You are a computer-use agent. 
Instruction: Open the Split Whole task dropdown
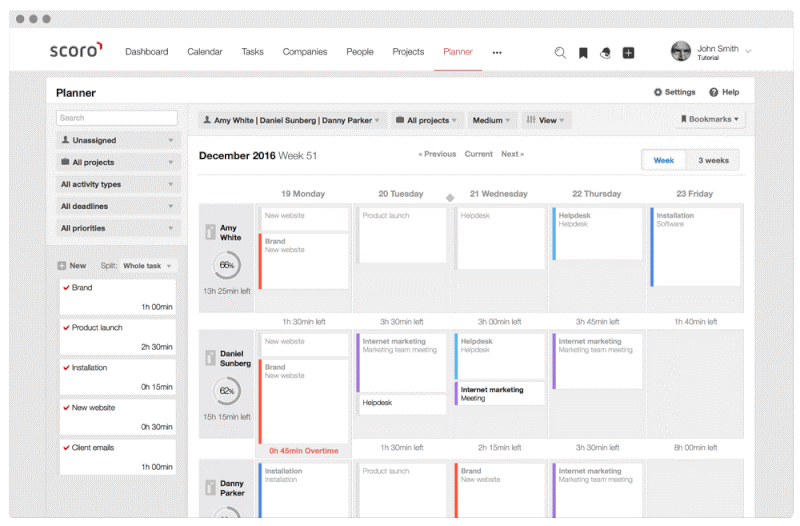click(147, 266)
